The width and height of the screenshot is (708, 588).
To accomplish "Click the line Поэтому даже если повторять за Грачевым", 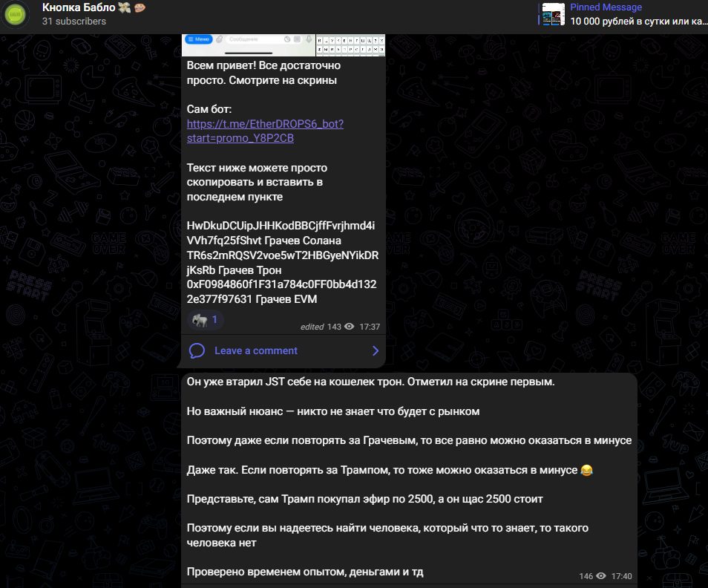I will 409,440.
